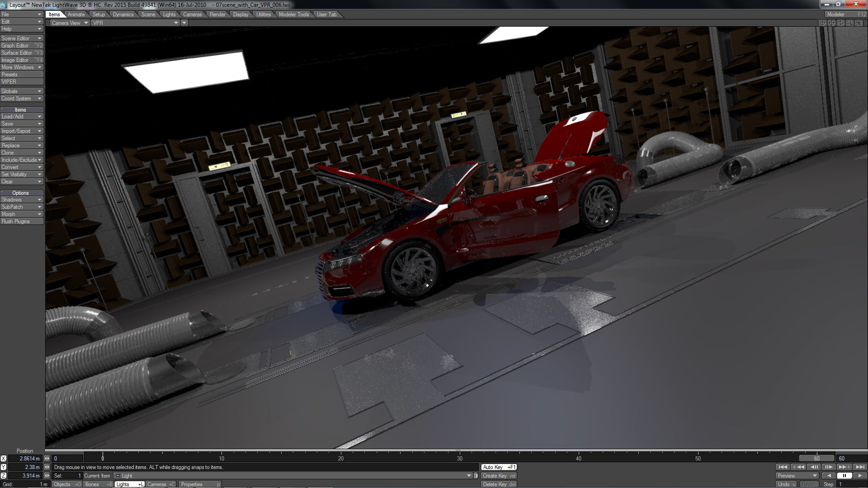Click the viewport maximize icon

point(859,23)
